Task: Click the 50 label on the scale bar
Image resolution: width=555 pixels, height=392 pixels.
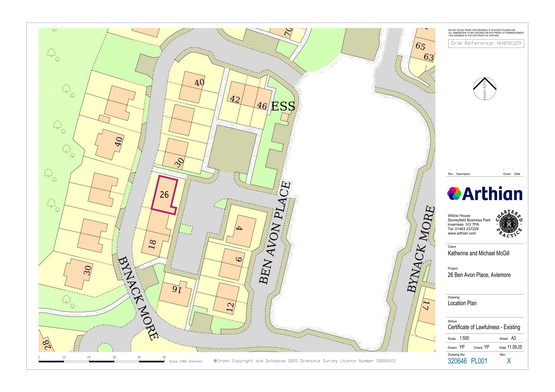Action: pos(164,357)
